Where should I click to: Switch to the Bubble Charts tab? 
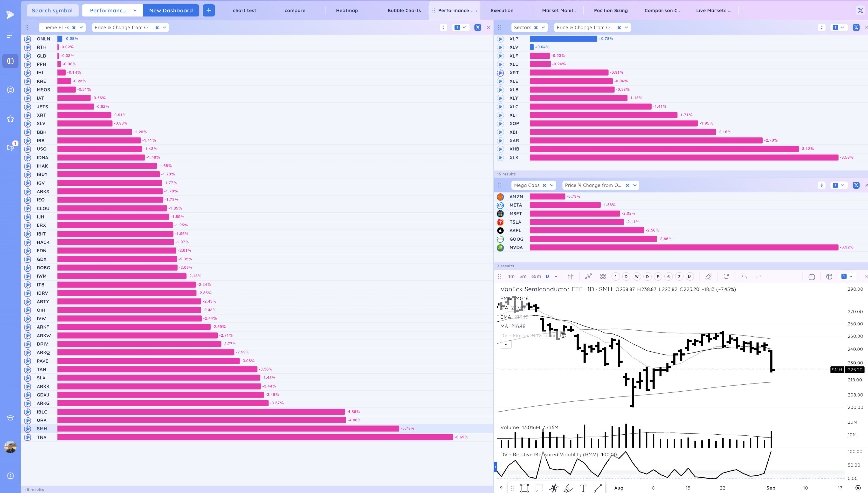404,10
